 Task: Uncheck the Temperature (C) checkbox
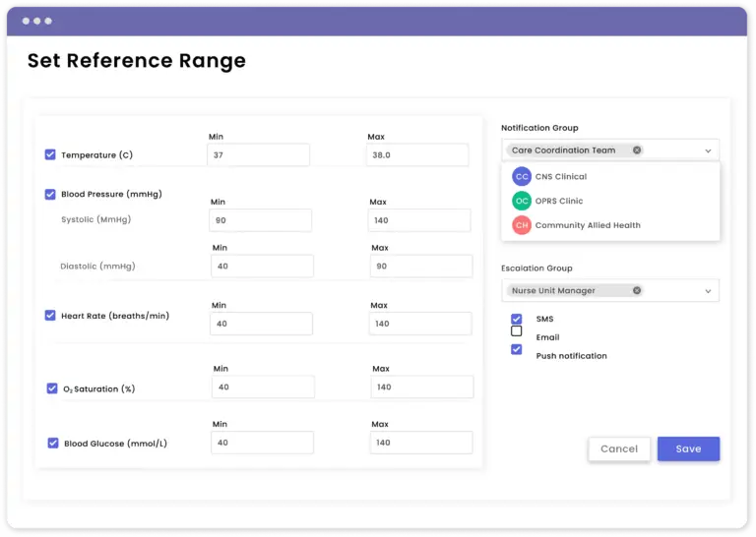coord(50,154)
